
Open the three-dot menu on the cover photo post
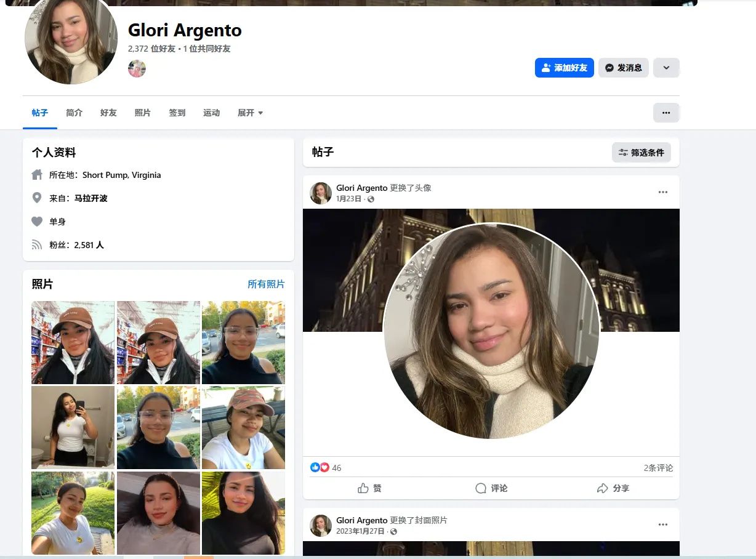(x=663, y=524)
